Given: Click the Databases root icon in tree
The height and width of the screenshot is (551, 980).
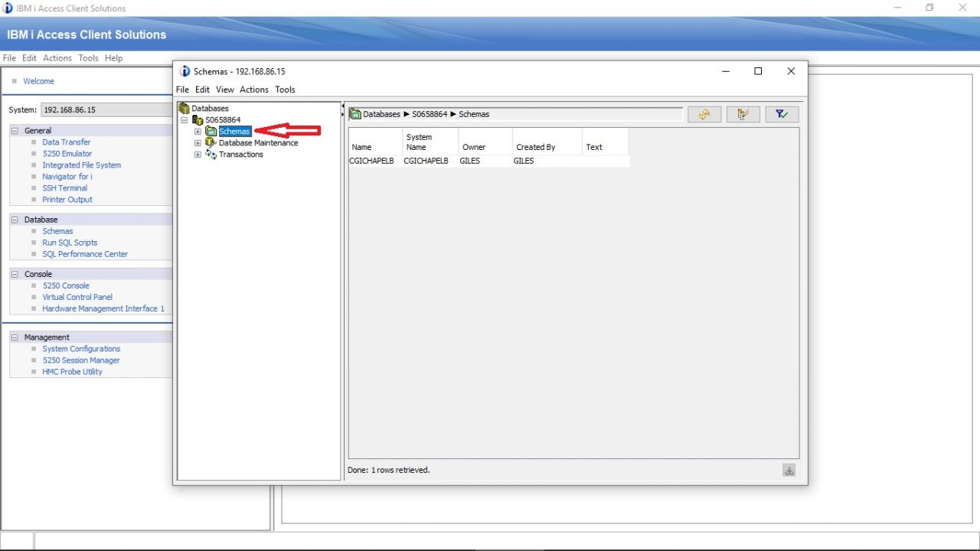Looking at the screenshot, I should pos(184,109).
